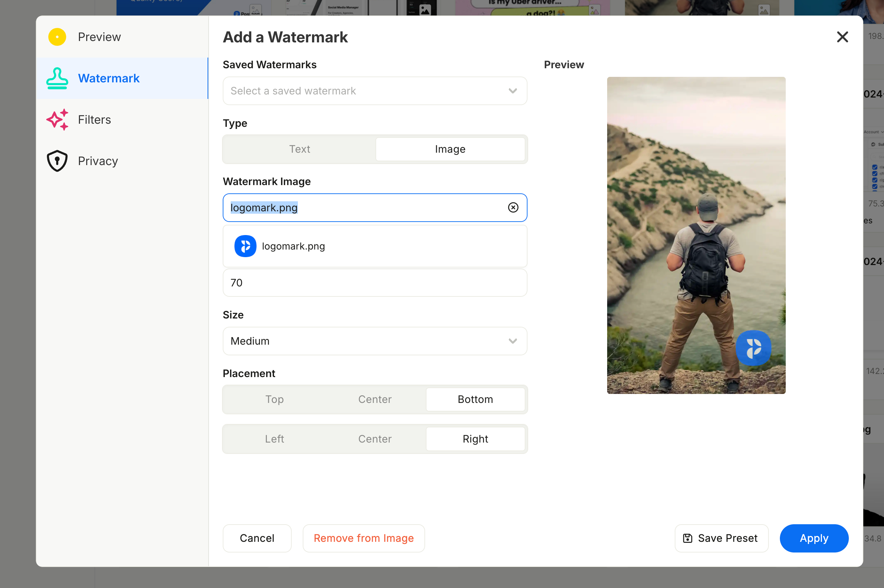This screenshot has height=588, width=884.
Task: Set horizontal placement to Left
Action: 274,439
